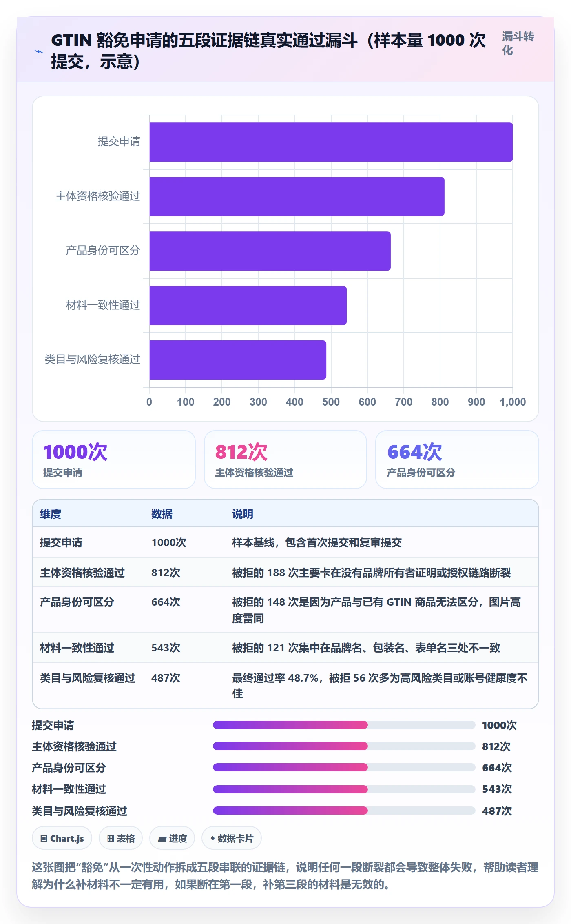Click the 说明 table header
The image size is (571, 924).
(243, 514)
